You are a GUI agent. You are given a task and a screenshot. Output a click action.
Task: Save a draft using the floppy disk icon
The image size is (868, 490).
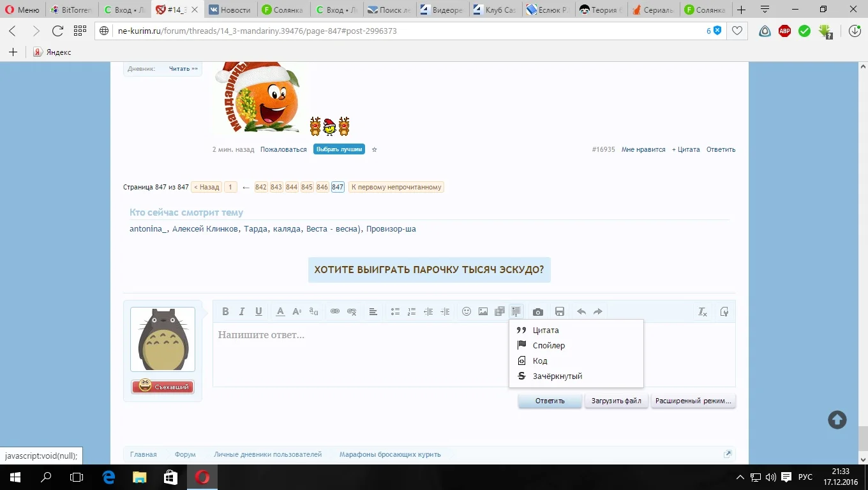coord(559,311)
